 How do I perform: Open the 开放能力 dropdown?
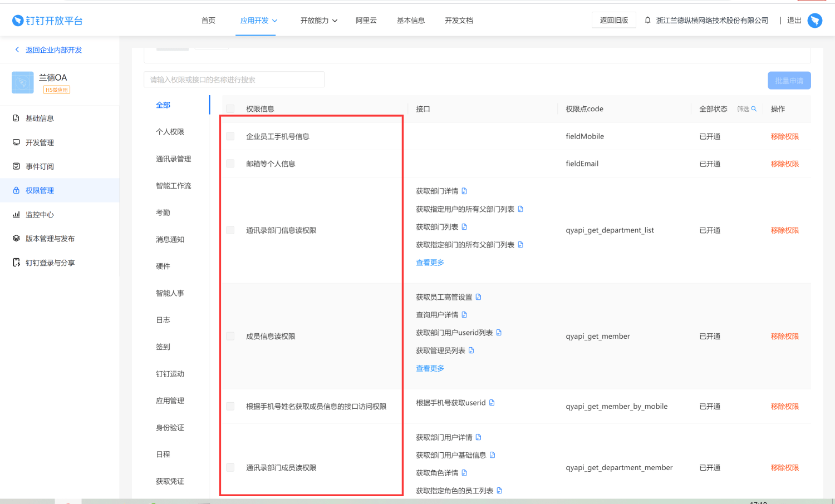pyautogui.click(x=318, y=20)
